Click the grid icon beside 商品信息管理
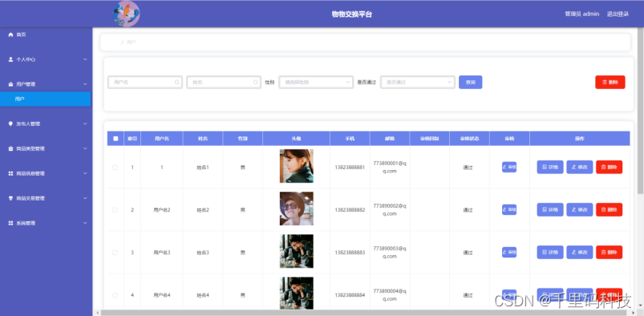Image resolution: width=644 pixels, height=316 pixels. (10, 173)
